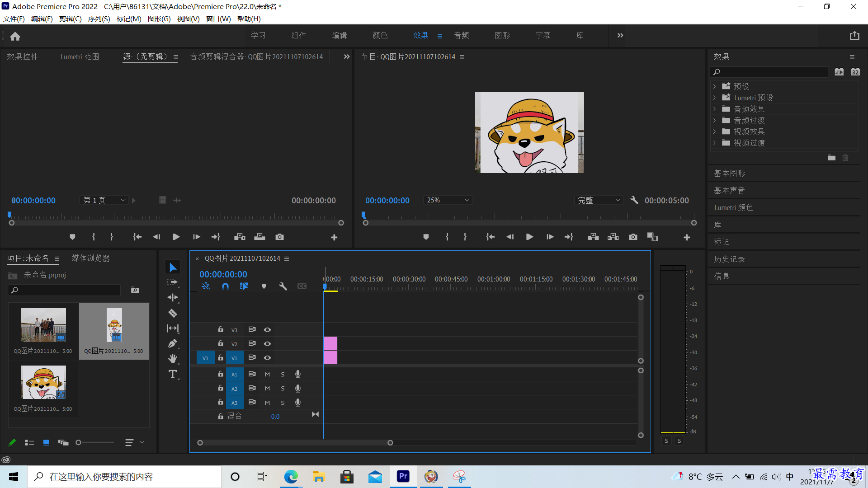This screenshot has height=488, width=868.
Task: Open the 媒体浏览器 tab
Action: coord(91,258)
